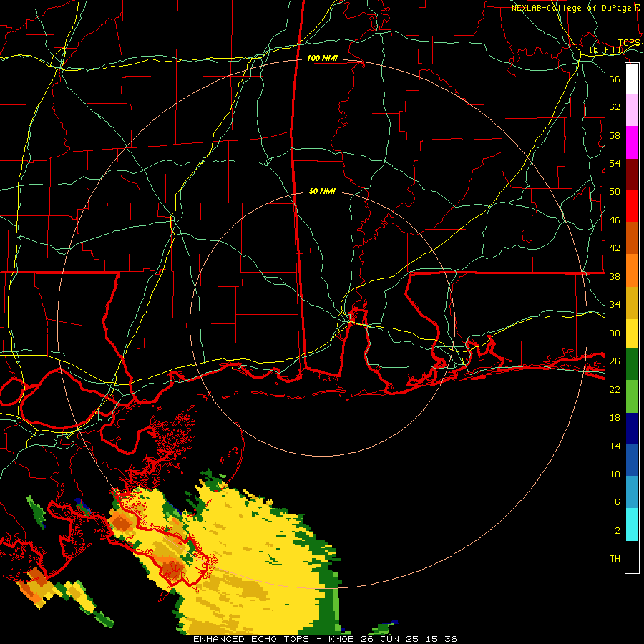Screen dimensions: 644x644
Task: Click the legend value "46"
Action: tap(615, 220)
